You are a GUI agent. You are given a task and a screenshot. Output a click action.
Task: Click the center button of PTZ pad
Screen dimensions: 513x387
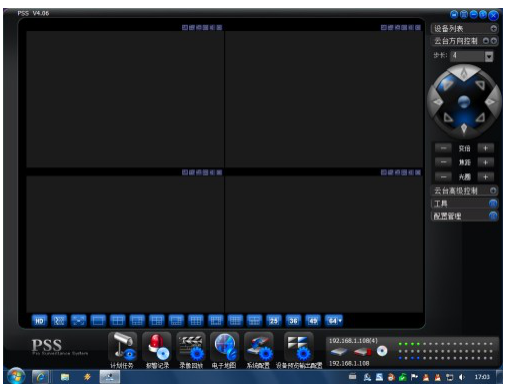click(x=464, y=101)
